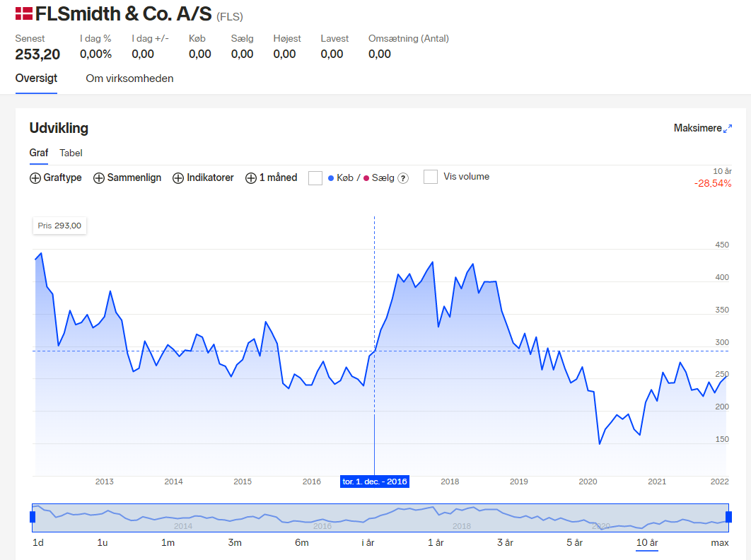Click the plus icon next to Graftype
This screenshot has width=751, height=560.
(x=35, y=178)
